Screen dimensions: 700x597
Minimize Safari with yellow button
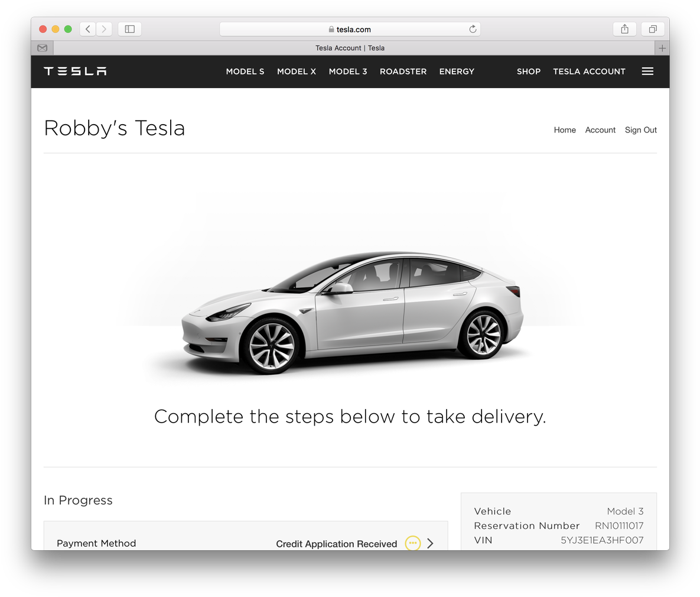(x=56, y=29)
